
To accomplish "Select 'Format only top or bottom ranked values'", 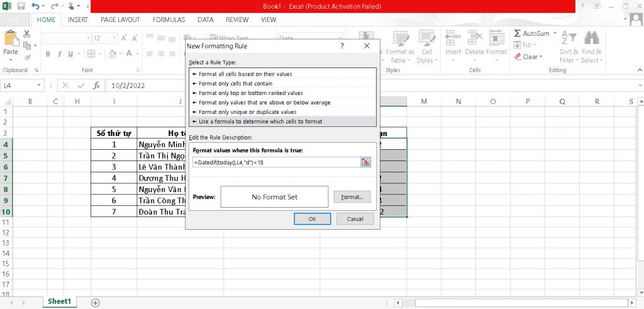I will click(x=282, y=93).
